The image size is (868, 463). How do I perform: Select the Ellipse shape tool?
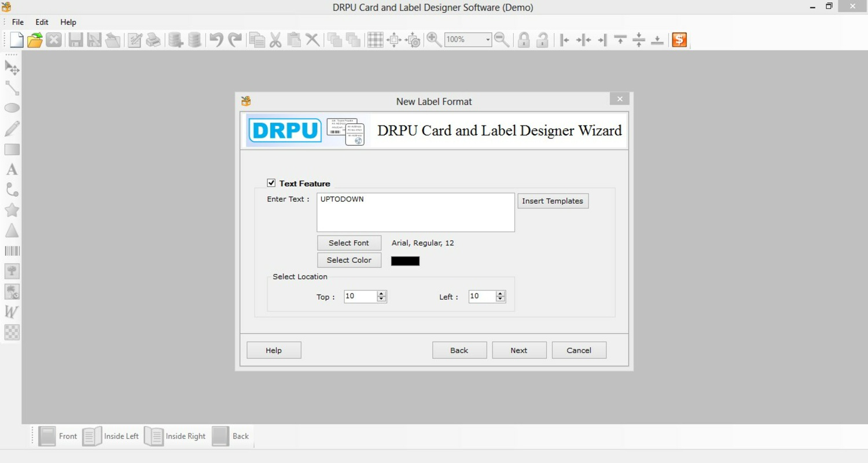click(12, 108)
